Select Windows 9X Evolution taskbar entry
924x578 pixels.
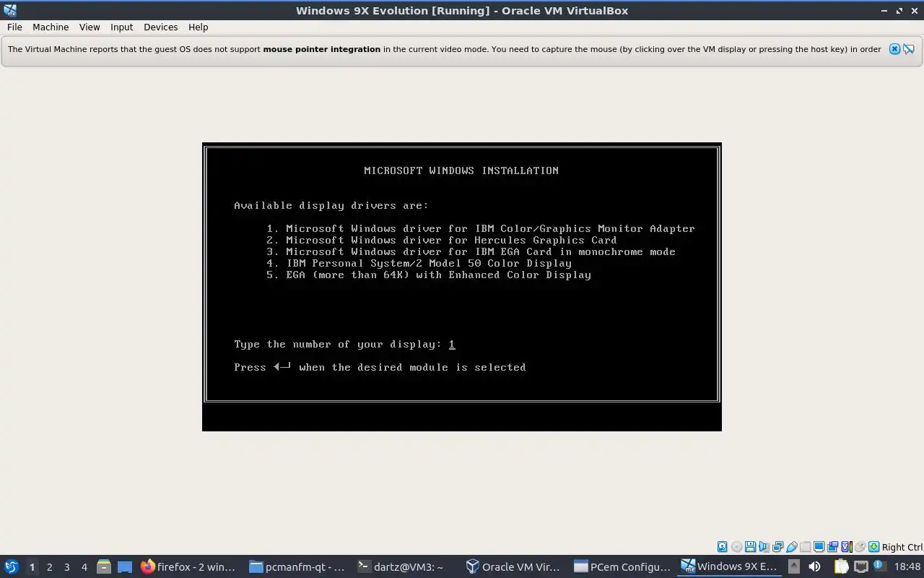(731, 566)
